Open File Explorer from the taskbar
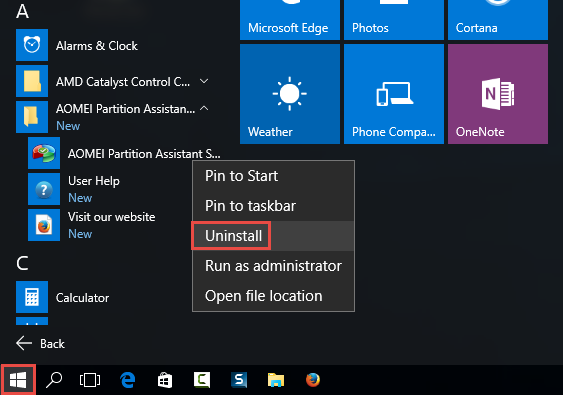Image resolution: width=563 pixels, height=395 pixels. click(x=276, y=380)
